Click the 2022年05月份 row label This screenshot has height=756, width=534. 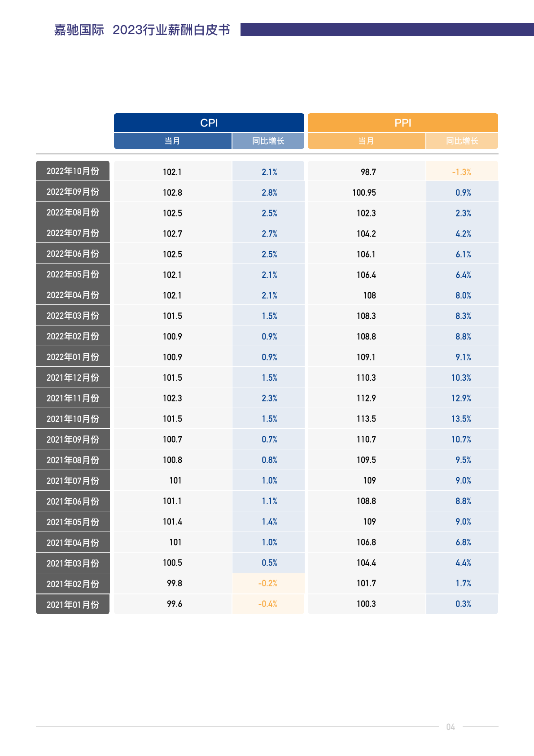pyautogui.click(x=73, y=274)
